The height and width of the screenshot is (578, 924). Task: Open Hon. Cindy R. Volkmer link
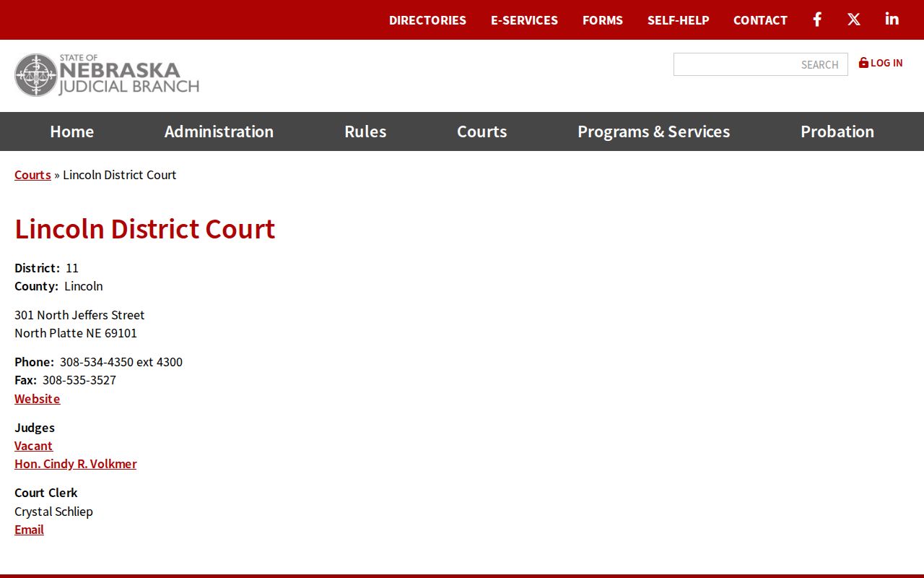click(x=75, y=464)
